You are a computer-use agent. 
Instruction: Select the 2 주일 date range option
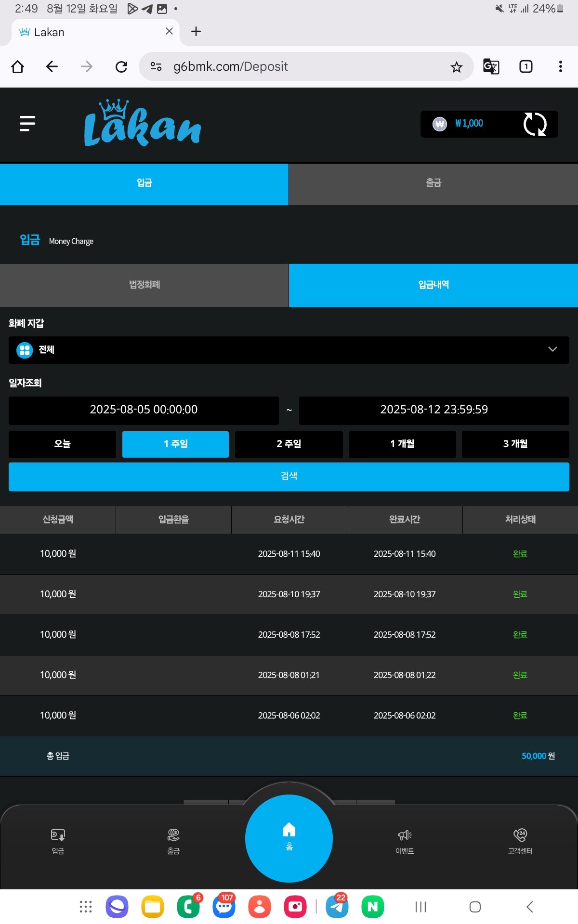289,444
